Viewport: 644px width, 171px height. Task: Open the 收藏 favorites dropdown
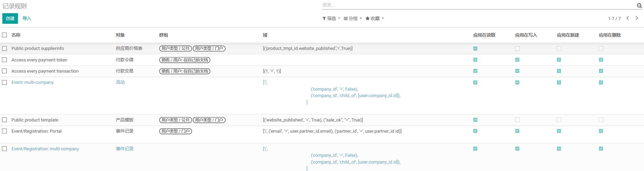(374, 19)
